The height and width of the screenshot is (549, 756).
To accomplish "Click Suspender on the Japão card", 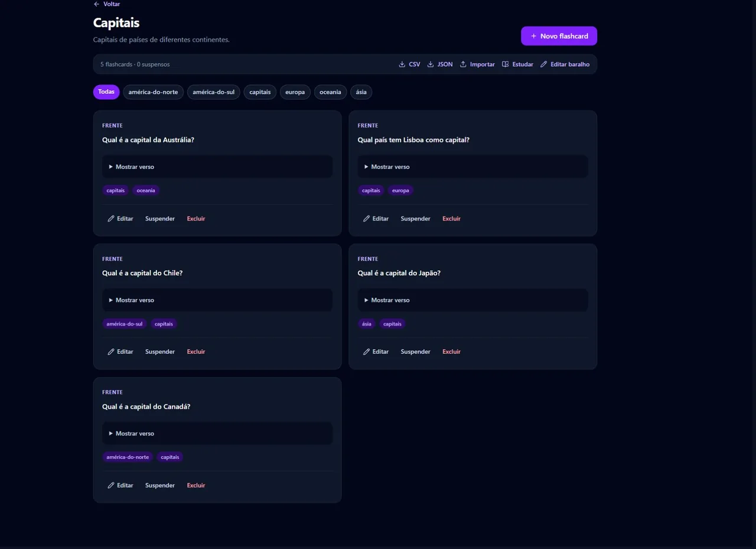I will point(416,352).
